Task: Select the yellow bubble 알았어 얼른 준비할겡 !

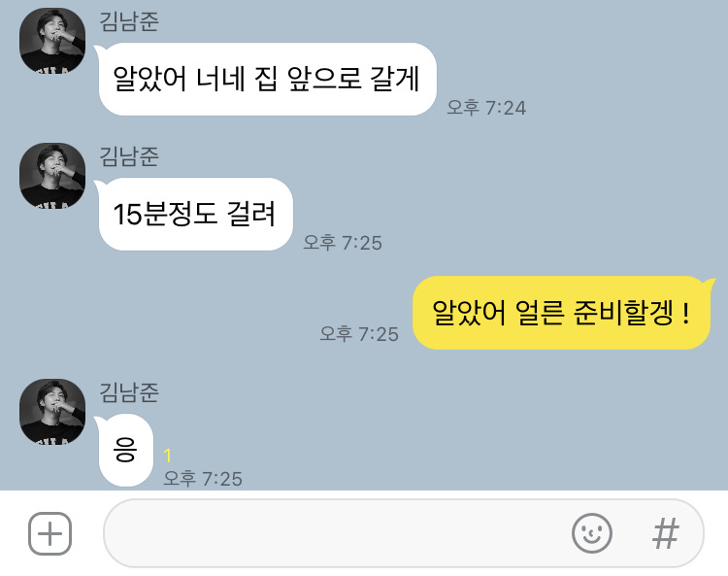Action: [563, 313]
